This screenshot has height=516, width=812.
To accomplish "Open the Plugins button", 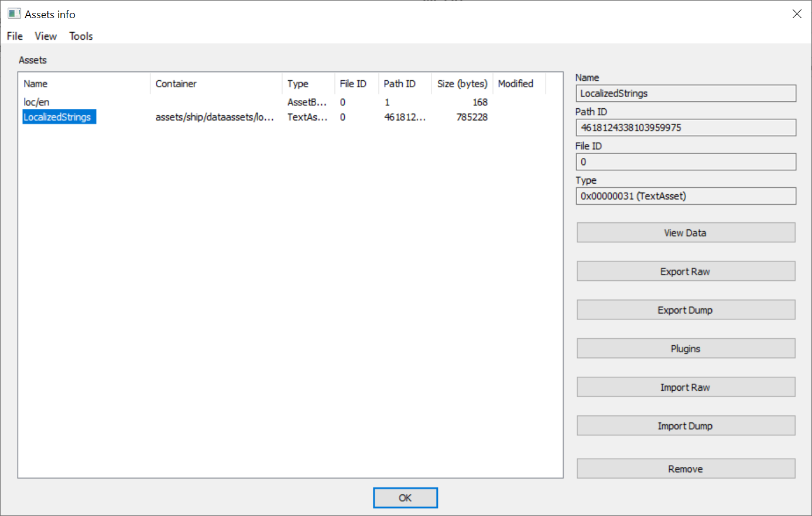I will click(x=686, y=349).
